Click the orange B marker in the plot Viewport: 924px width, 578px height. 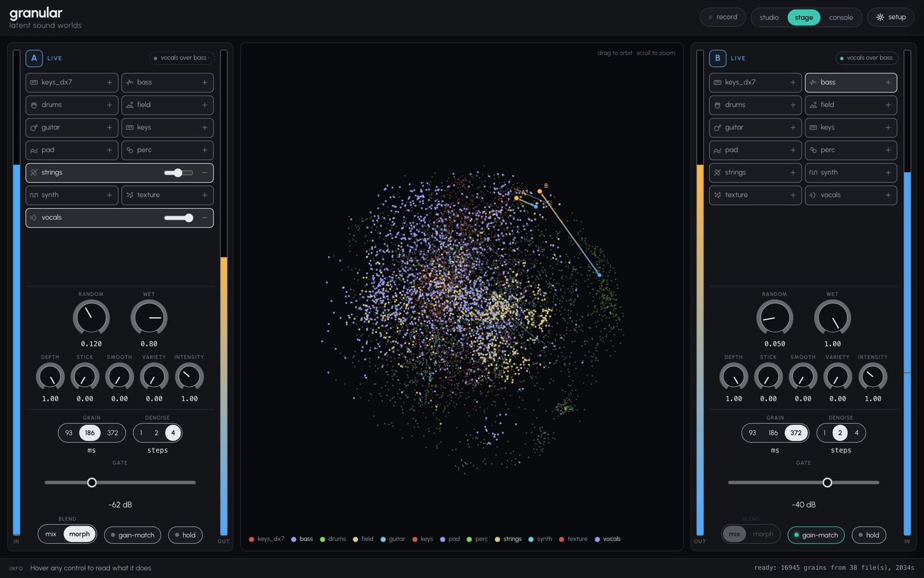click(x=539, y=191)
